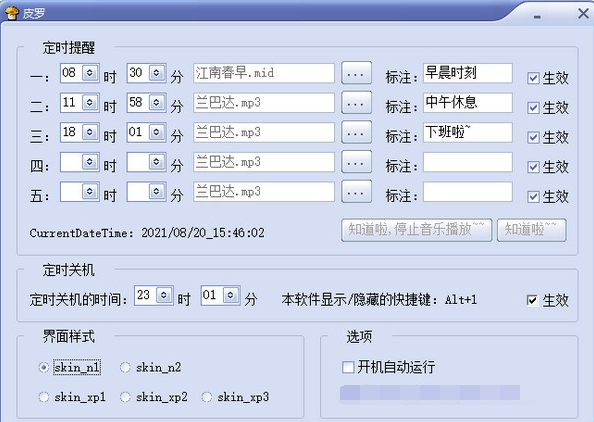
Task: Click the 江南春早.mid file field
Action: coord(264,73)
